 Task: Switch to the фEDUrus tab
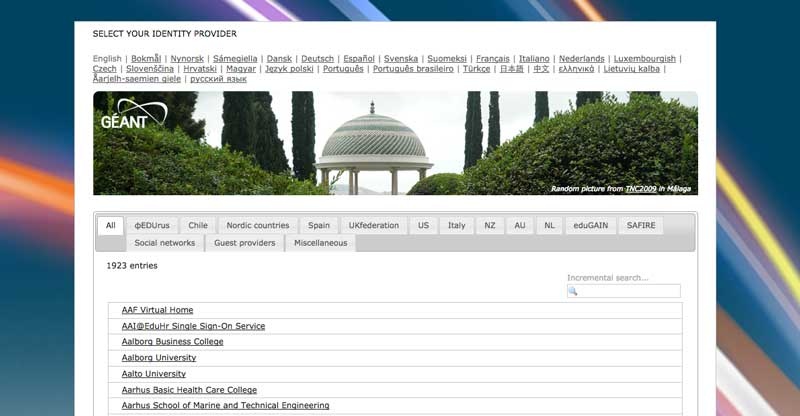coord(152,226)
